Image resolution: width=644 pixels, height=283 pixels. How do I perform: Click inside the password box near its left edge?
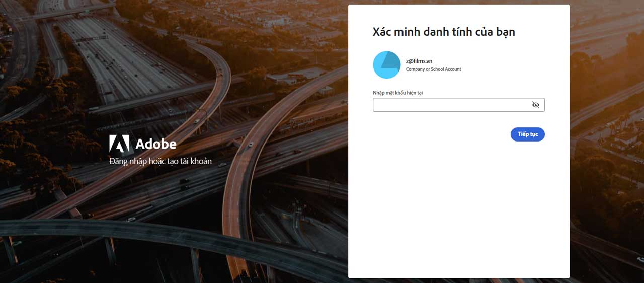pyautogui.click(x=380, y=105)
